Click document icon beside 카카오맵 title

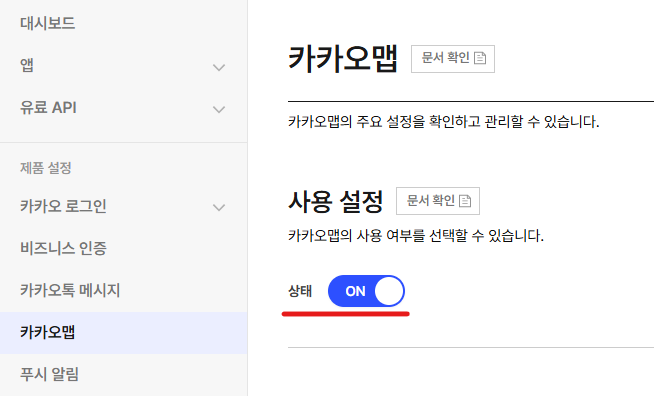[x=480, y=58]
